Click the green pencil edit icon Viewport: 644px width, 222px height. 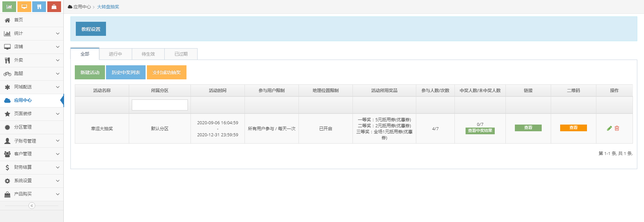tap(609, 128)
